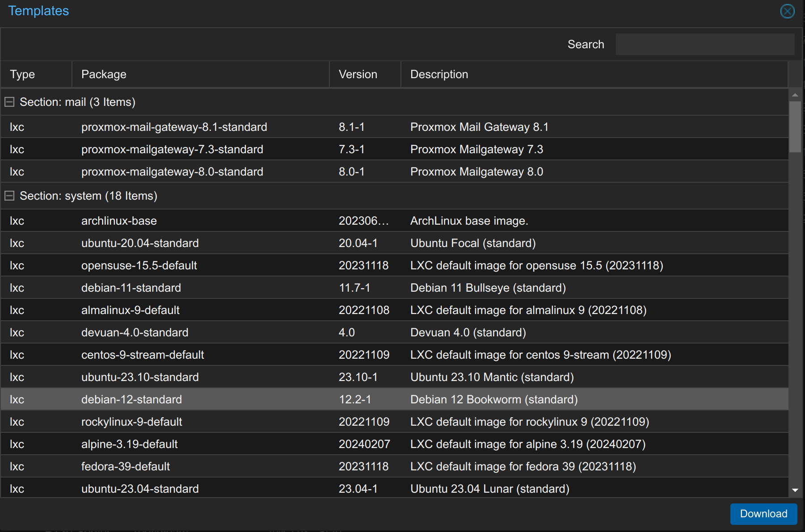The image size is (805, 532).
Task: Click the Search input field
Action: [x=705, y=44]
